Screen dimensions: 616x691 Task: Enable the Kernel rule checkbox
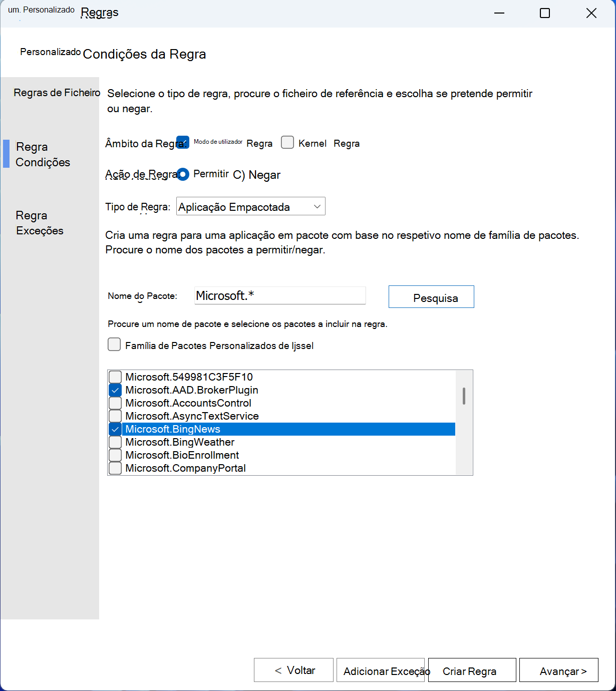click(x=287, y=143)
